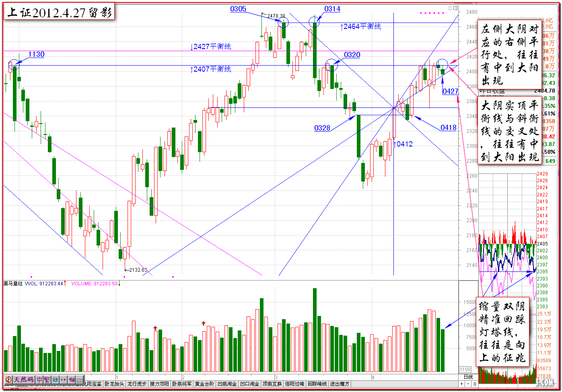Click the 2464平衡线 label
The width and height of the screenshot is (562, 392).
click(361, 27)
